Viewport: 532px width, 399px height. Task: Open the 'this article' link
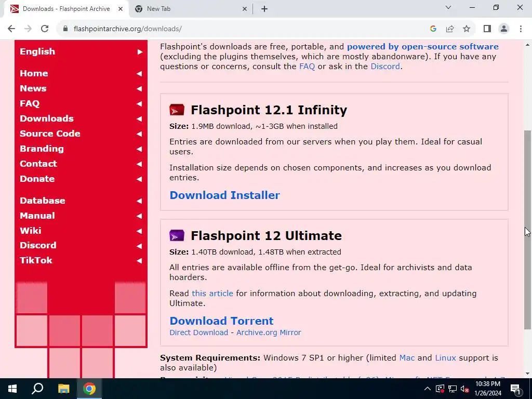tap(212, 293)
